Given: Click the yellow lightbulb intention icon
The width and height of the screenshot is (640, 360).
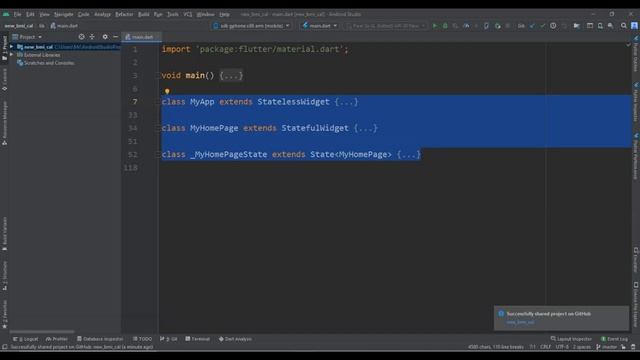Looking at the screenshot, I should click(x=167, y=91).
